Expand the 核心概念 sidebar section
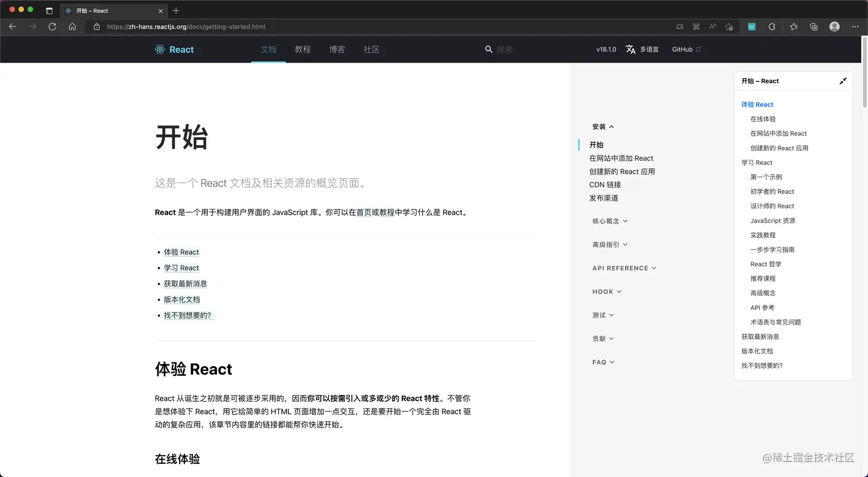This screenshot has width=868, height=477. [x=610, y=221]
